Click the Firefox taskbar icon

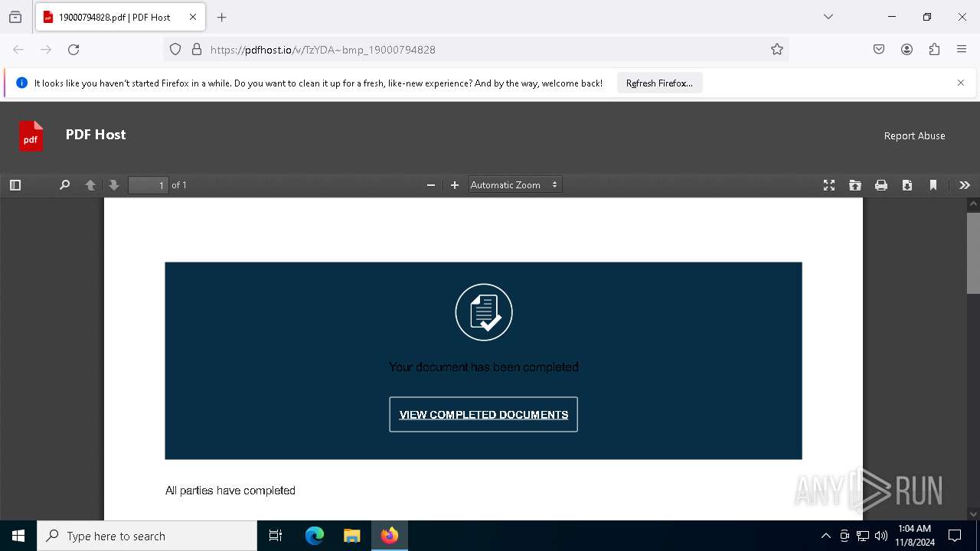click(390, 536)
